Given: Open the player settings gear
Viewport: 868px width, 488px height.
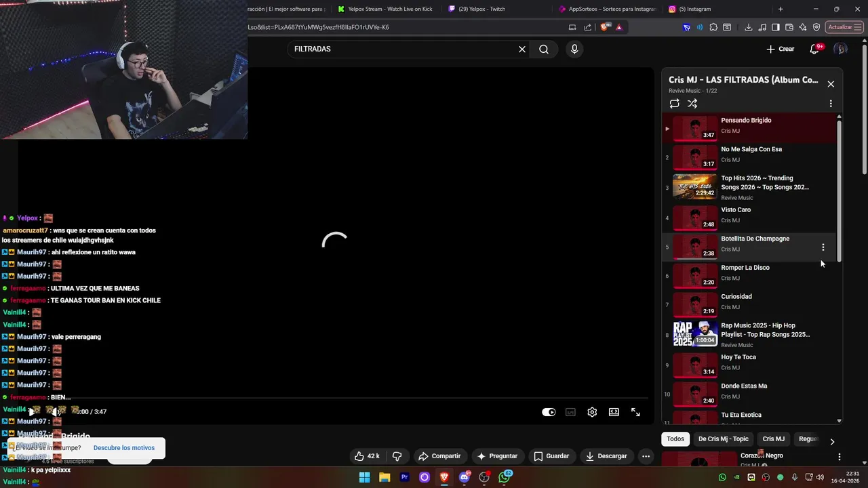Looking at the screenshot, I should click(x=592, y=412).
